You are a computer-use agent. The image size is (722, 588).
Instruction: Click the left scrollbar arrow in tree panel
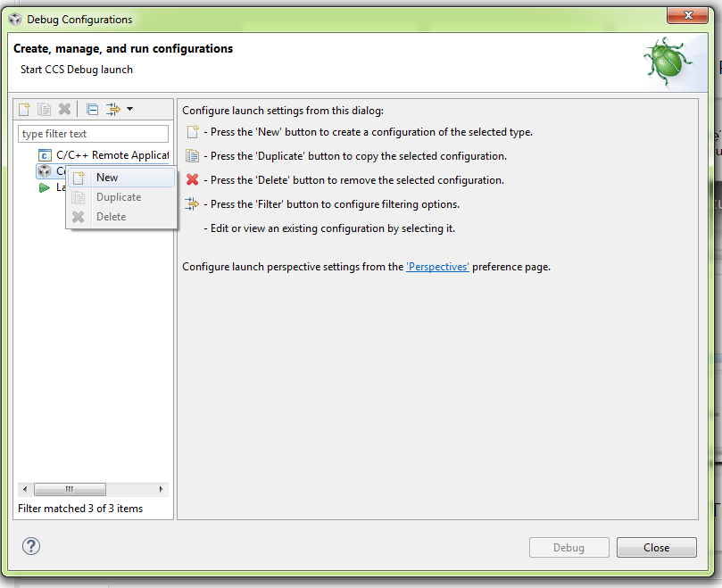25,489
